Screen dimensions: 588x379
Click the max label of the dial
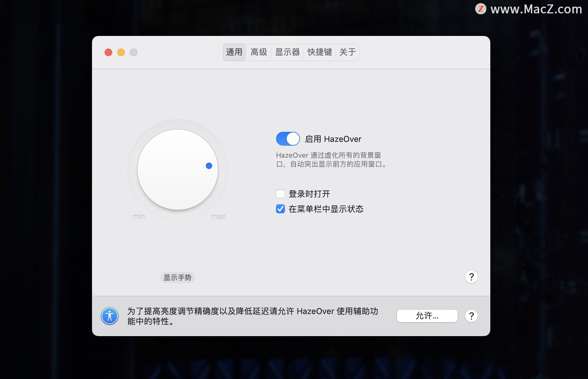click(218, 216)
